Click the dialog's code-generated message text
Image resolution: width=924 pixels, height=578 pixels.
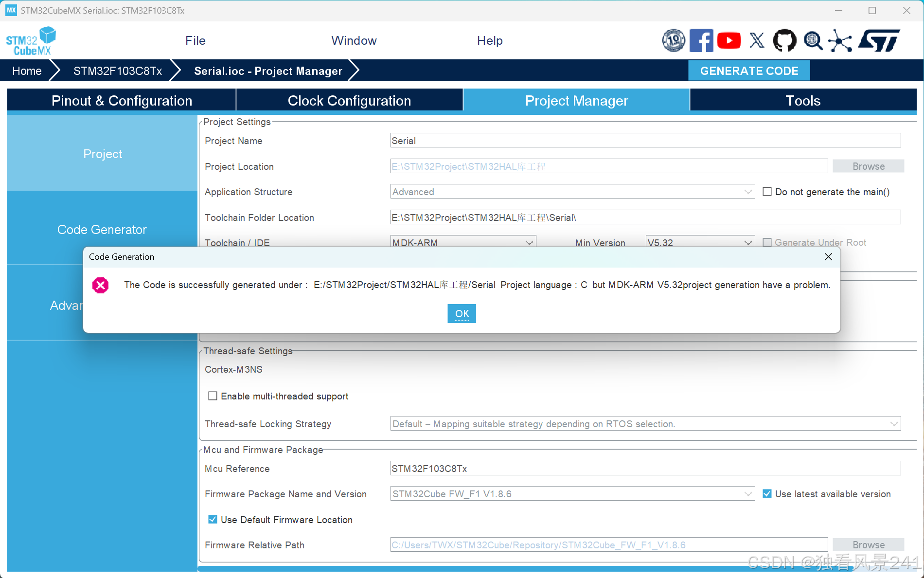coord(477,285)
